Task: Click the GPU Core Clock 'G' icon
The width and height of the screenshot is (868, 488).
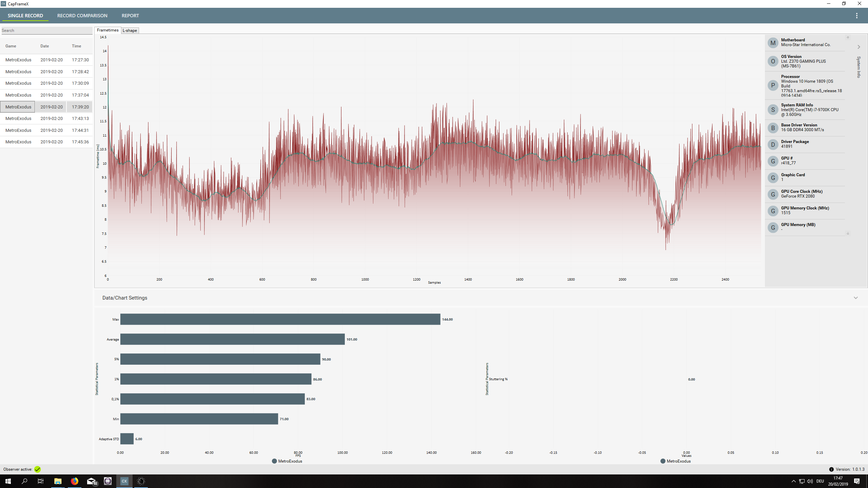Action: [773, 194]
